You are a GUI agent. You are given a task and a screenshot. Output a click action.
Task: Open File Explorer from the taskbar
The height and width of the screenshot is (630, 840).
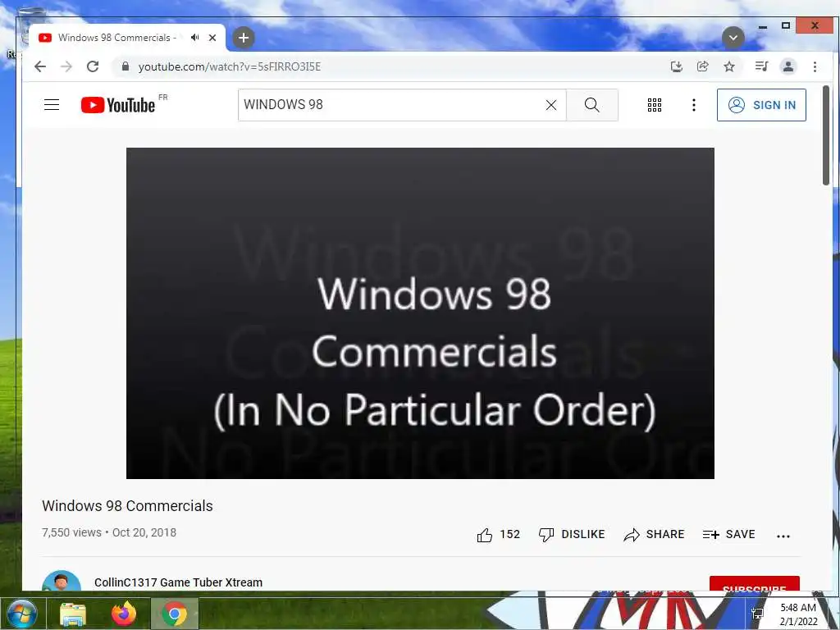pos(73,614)
